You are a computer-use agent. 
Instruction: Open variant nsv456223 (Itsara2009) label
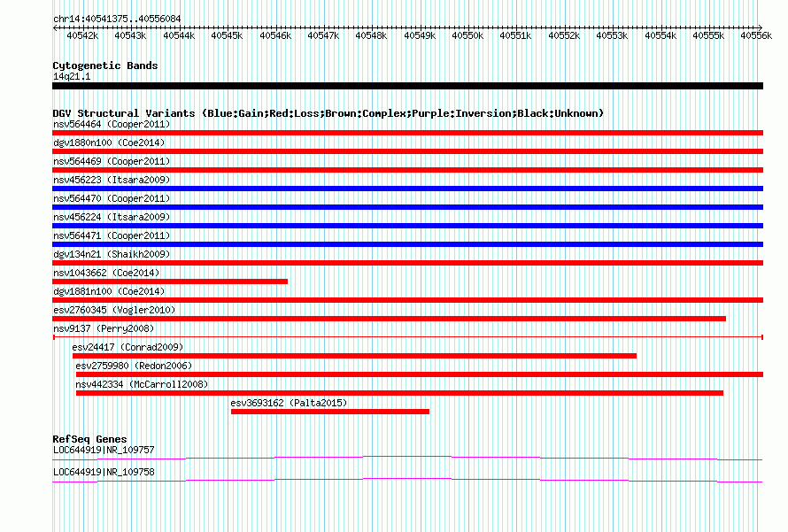[112, 180]
